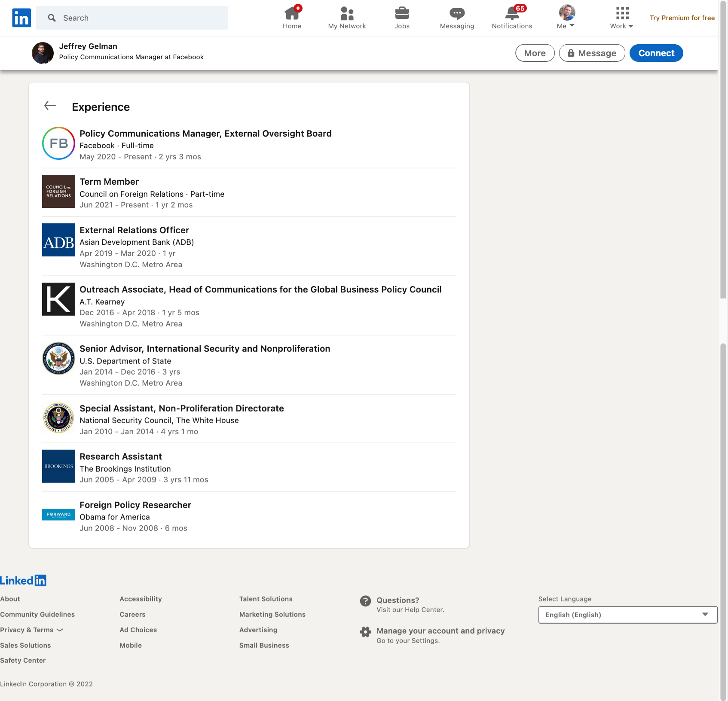This screenshot has height=701, width=728.
Task: Open Obama for America Forward logo
Action: click(x=59, y=515)
